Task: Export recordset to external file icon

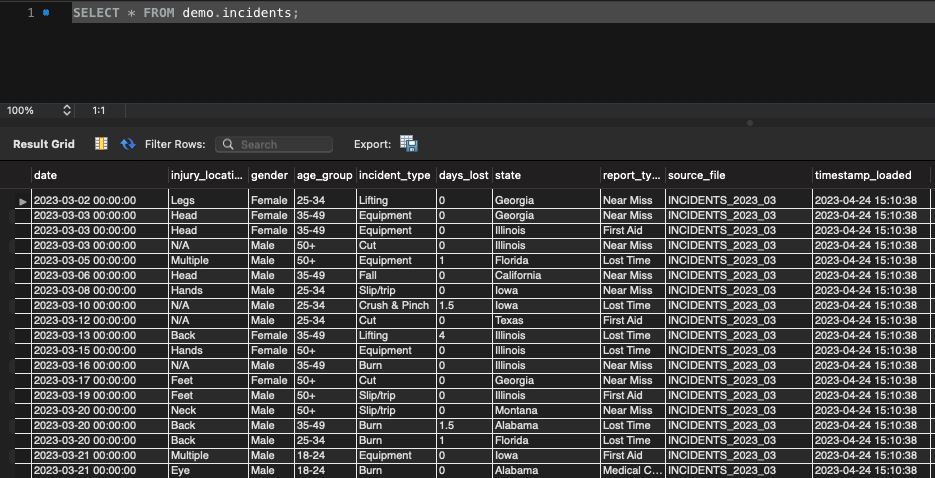Action: click(x=408, y=144)
